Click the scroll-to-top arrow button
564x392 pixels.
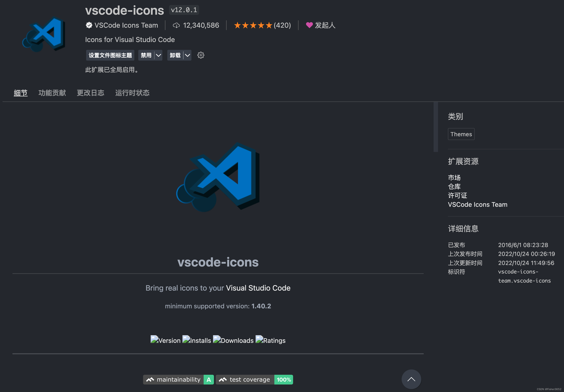(x=411, y=379)
